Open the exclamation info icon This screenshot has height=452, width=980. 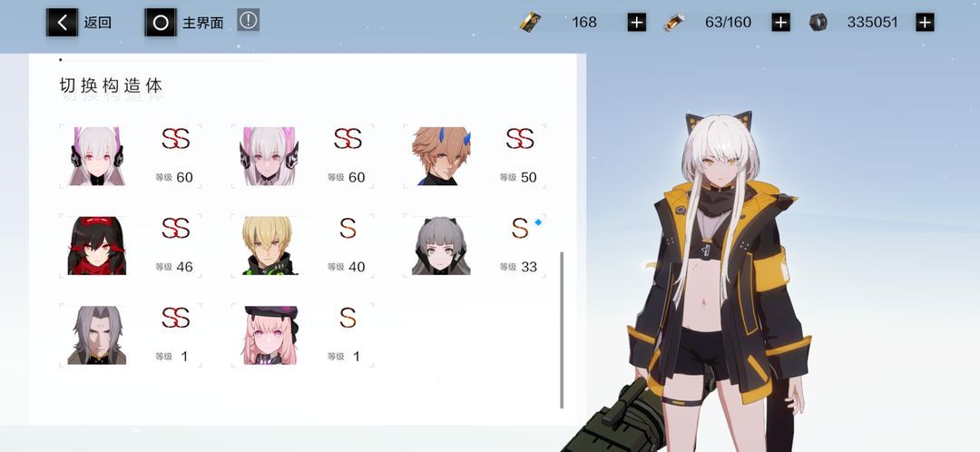click(x=248, y=20)
